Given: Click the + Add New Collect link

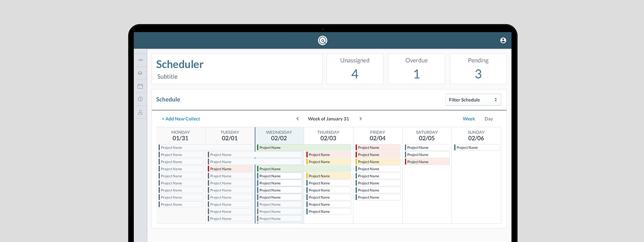Looking at the screenshot, I should pyautogui.click(x=181, y=119).
